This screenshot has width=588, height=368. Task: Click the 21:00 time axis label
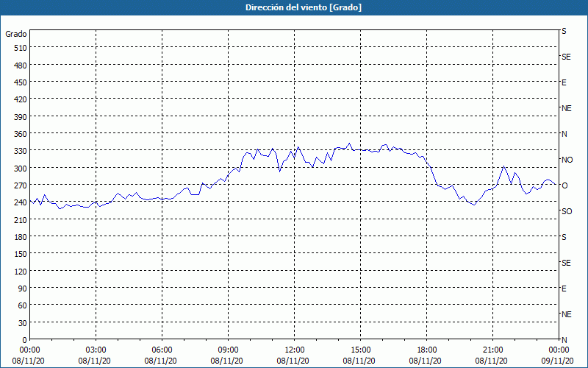pyautogui.click(x=492, y=350)
